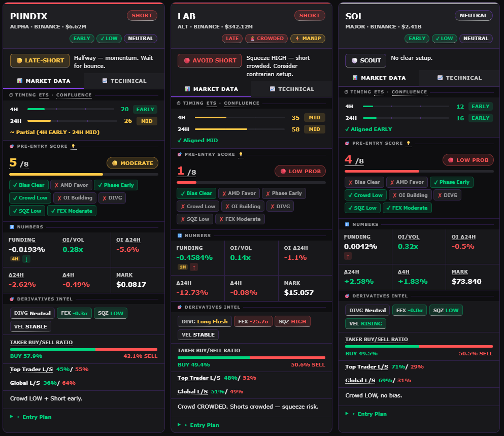Screen dimensions: 504x436
Task: Click the MANIP tag on LAB card
Action: [308, 39]
